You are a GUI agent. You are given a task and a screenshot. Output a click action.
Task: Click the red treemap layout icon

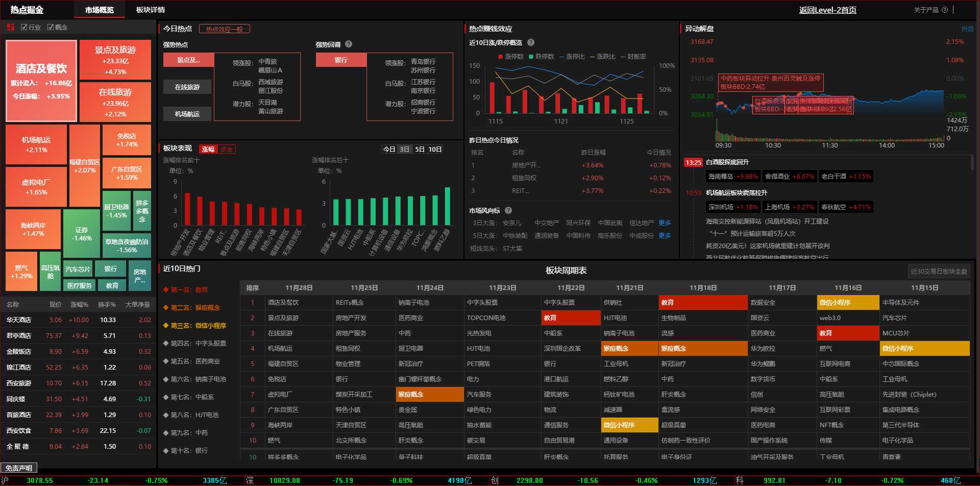pos(10,27)
